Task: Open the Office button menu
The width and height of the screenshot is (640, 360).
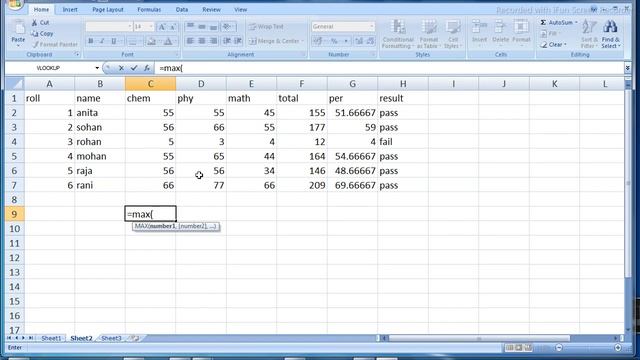Action: (x=16, y=5)
